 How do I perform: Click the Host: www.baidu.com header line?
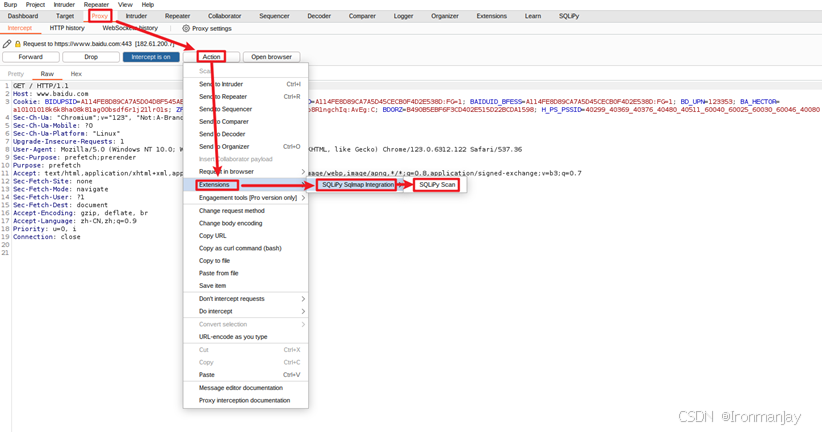coord(51,94)
